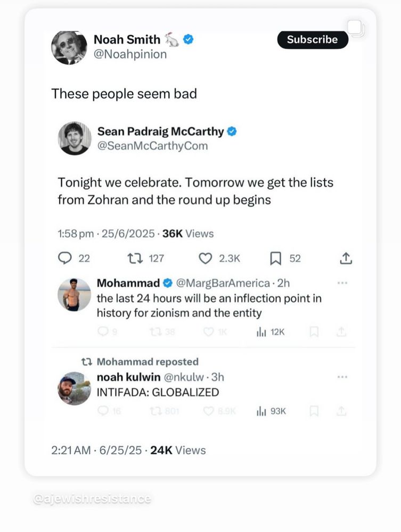Bookmark noah kulwin's INTIFADA tweet
Screen dimensions: 401x532
(x=314, y=411)
